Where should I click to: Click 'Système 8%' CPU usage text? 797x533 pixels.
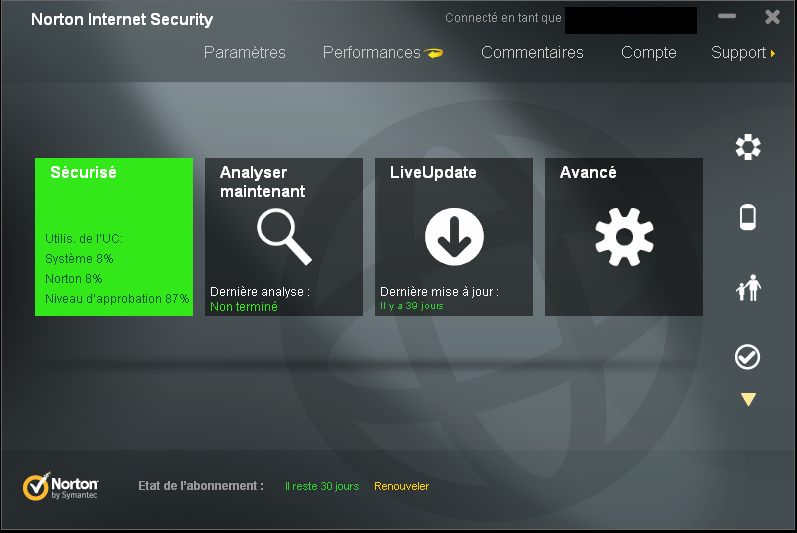coord(79,259)
